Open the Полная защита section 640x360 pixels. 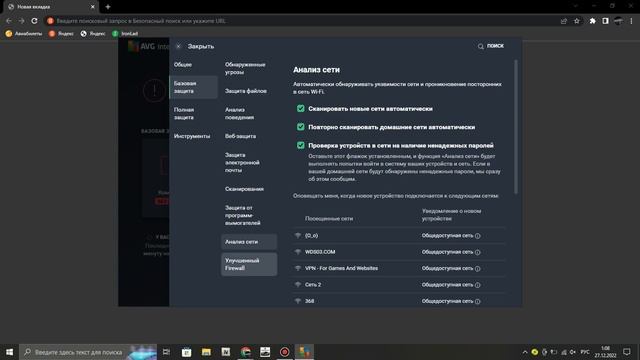(184, 113)
